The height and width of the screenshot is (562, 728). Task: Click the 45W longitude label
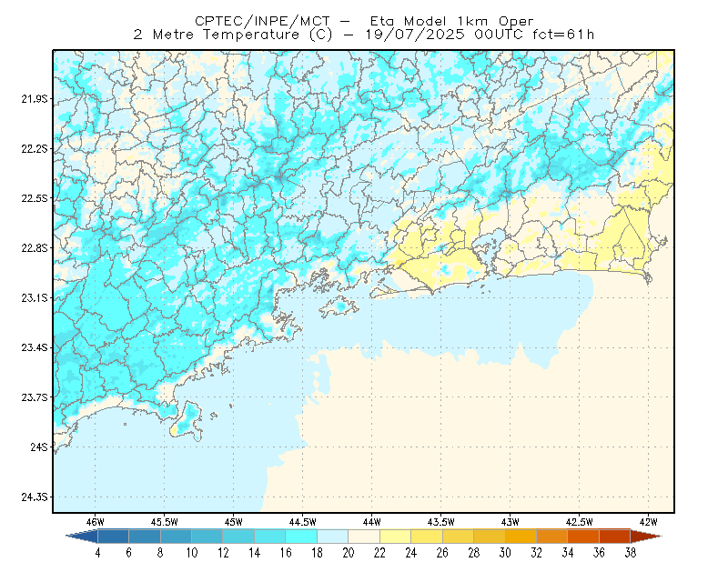234,522
